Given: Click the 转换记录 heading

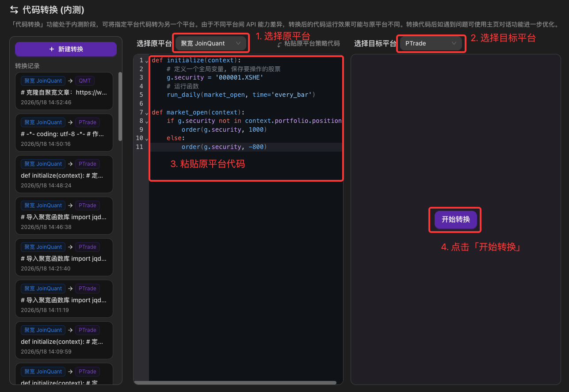Looking at the screenshot, I should 27,66.
